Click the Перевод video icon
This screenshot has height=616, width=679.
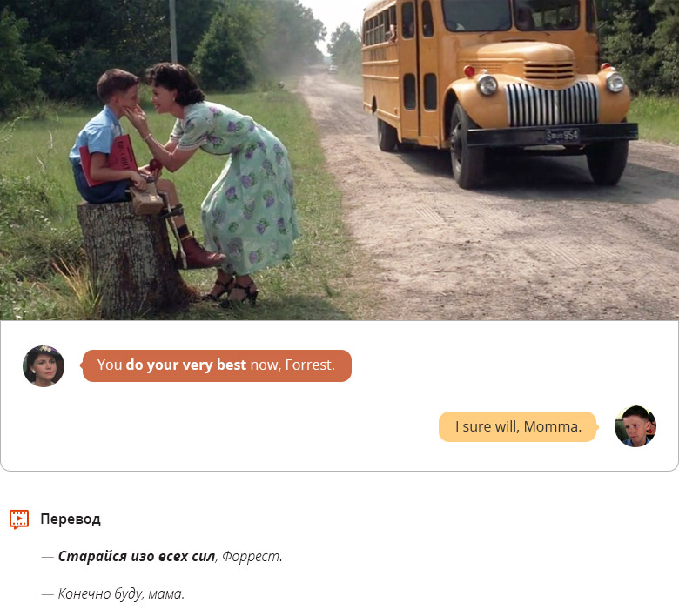click(19, 519)
